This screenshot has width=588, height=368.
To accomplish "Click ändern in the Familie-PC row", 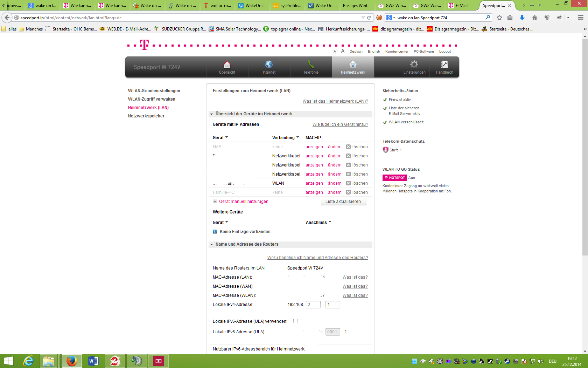I will [335, 192].
